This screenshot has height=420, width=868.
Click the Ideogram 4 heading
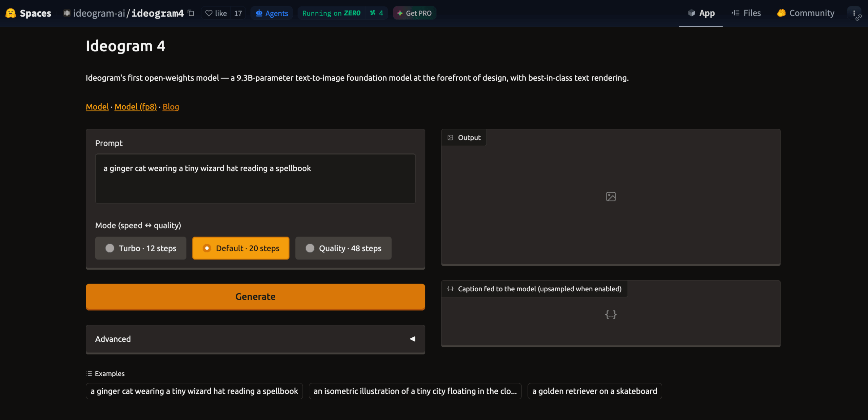[x=125, y=46]
